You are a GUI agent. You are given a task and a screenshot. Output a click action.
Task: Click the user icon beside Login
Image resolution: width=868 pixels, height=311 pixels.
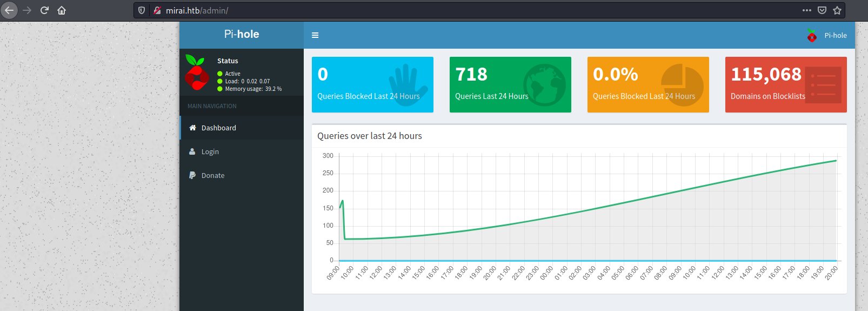click(192, 151)
